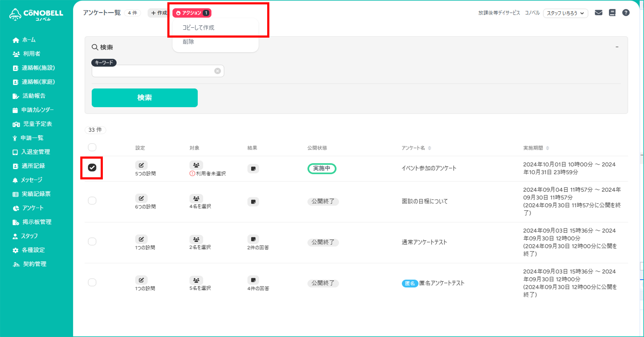Collapse the 検索 panel with minus
The height and width of the screenshot is (337, 644).
click(617, 47)
